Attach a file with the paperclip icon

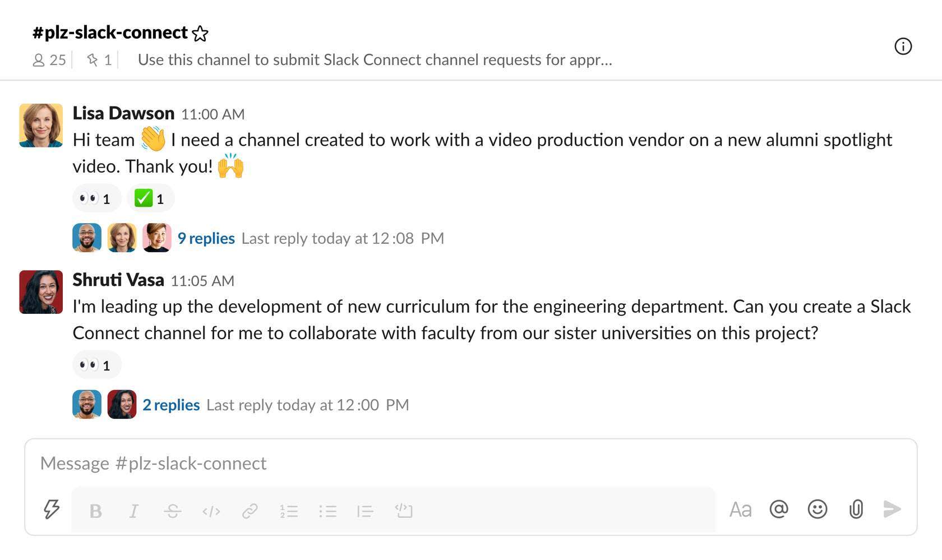tap(856, 509)
